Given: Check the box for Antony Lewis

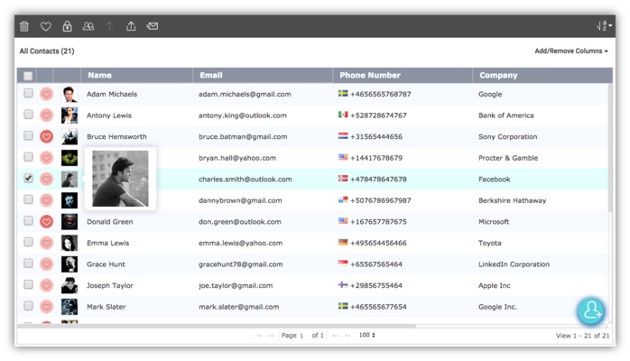Looking at the screenshot, I should click(28, 115).
